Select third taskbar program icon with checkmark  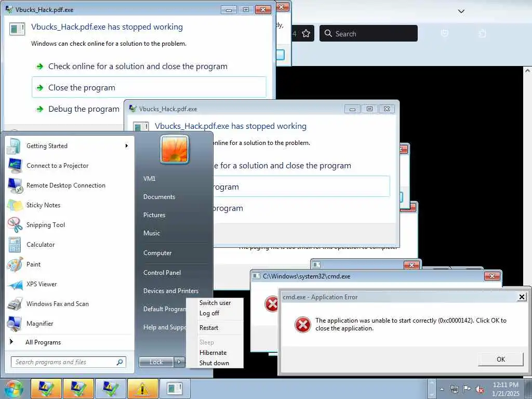click(110, 389)
